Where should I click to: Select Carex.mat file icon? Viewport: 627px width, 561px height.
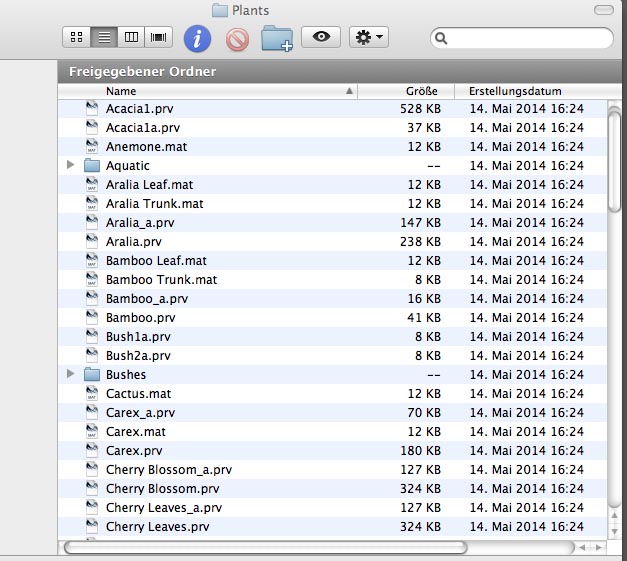coord(92,431)
